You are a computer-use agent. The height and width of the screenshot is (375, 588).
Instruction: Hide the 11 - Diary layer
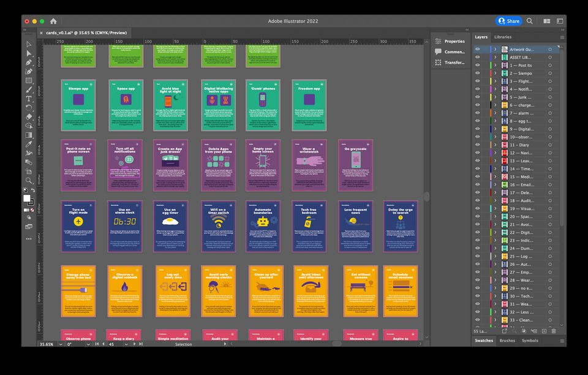pos(477,145)
